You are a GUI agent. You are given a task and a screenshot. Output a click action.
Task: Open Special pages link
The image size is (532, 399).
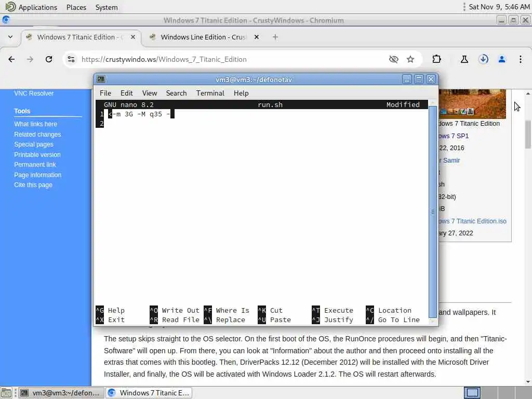pos(34,144)
